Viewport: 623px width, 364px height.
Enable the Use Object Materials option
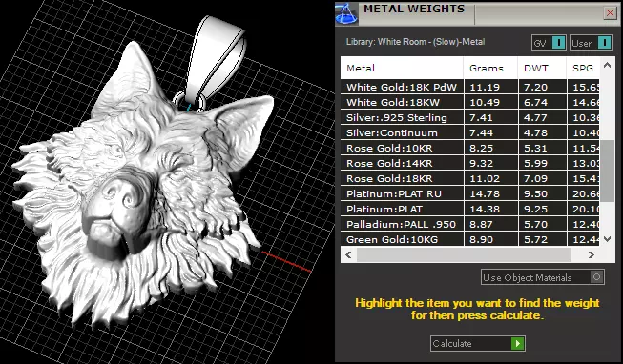543,277
